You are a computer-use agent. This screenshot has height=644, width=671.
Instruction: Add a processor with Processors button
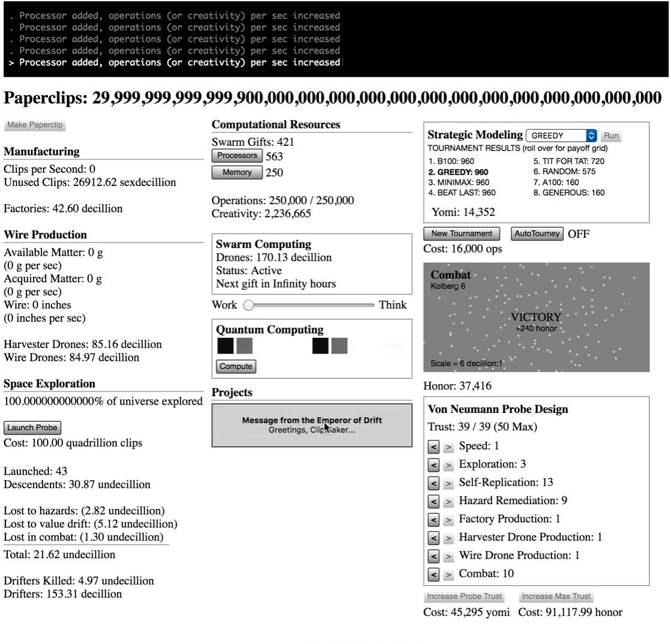[x=237, y=156]
